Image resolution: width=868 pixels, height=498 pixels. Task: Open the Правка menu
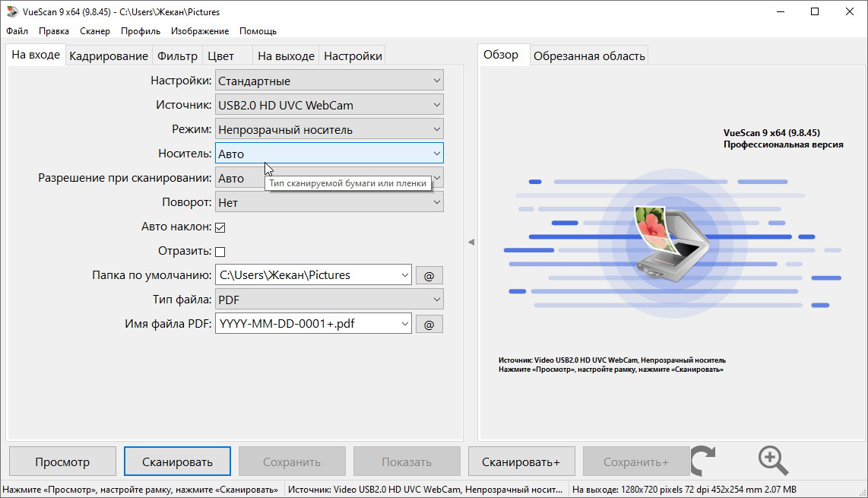point(54,31)
